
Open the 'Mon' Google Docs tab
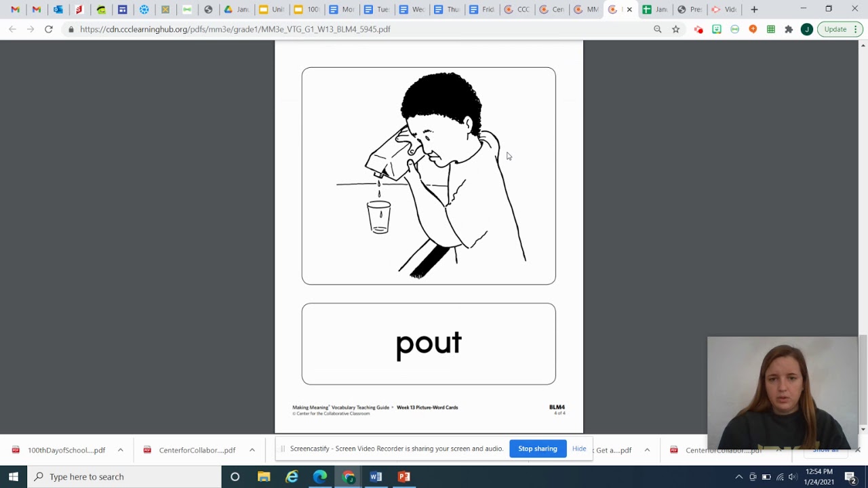pyautogui.click(x=341, y=9)
